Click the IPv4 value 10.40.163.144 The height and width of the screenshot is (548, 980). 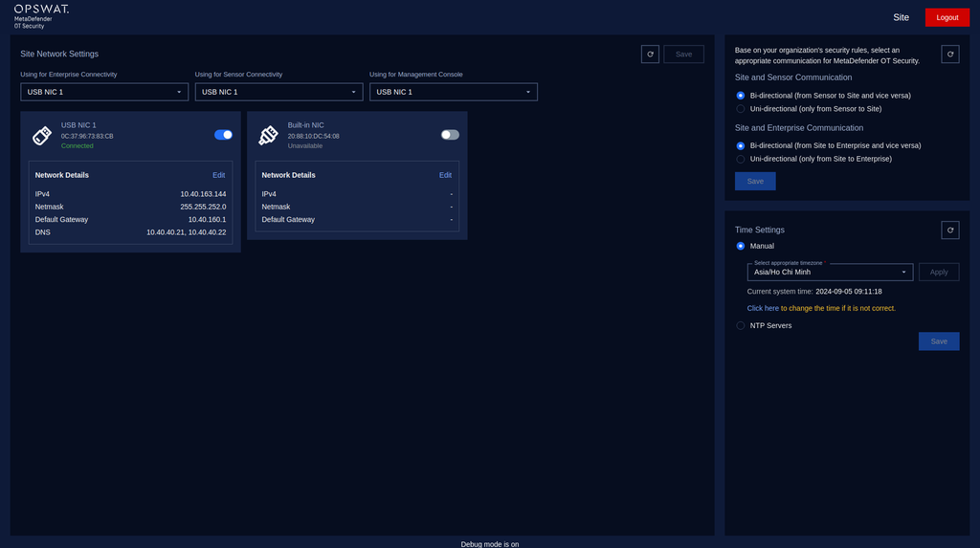click(x=203, y=194)
